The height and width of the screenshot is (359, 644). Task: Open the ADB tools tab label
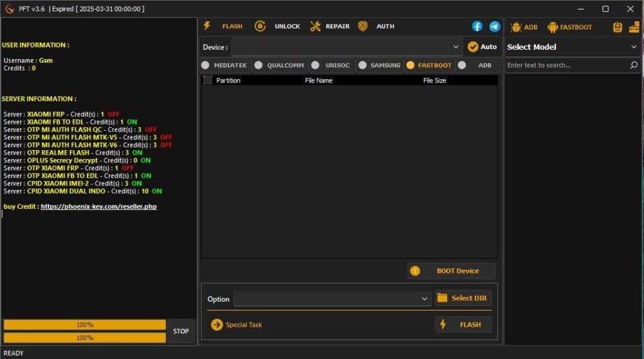pos(531,27)
